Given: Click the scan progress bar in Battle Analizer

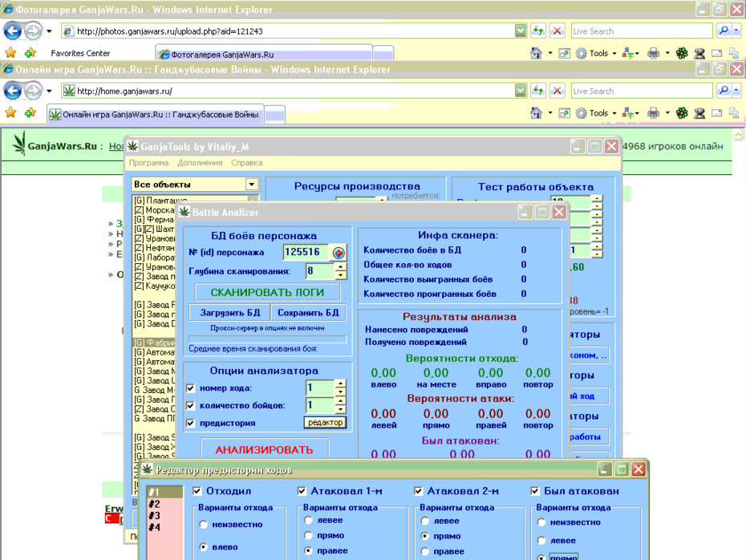Looking at the screenshot, I should [267, 339].
